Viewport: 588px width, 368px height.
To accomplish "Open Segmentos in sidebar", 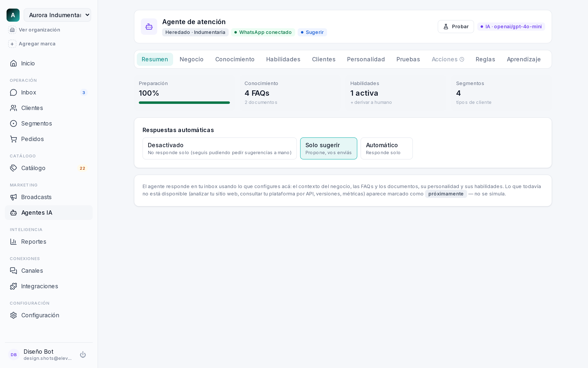I will pyautogui.click(x=49, y=124).
